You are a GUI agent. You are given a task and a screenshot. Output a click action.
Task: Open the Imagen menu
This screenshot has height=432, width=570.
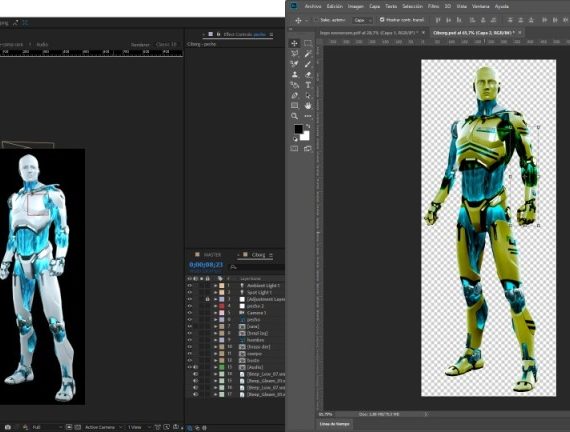click(356, 6)
